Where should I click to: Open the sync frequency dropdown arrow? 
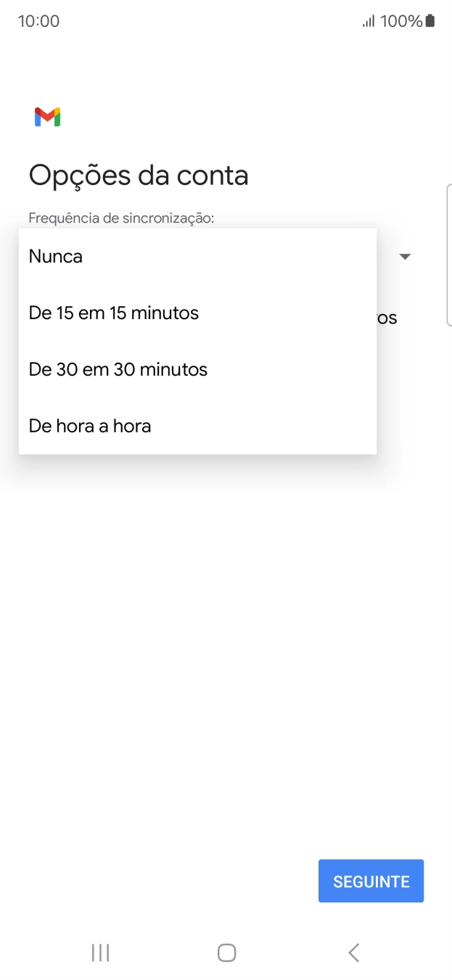tap(405, 256)
